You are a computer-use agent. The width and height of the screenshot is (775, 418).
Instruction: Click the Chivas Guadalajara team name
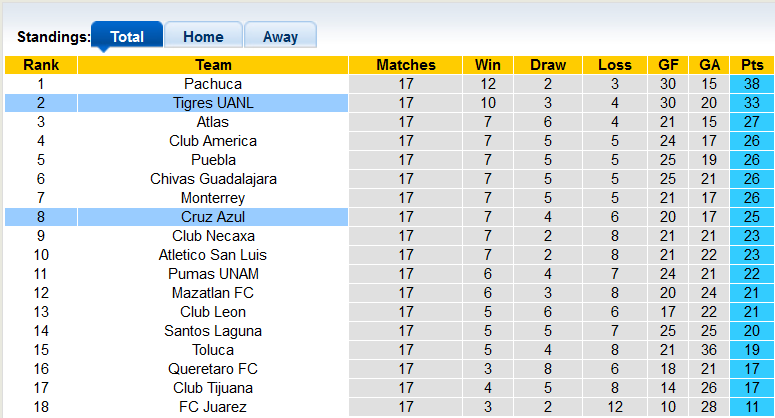click(213, 179)
